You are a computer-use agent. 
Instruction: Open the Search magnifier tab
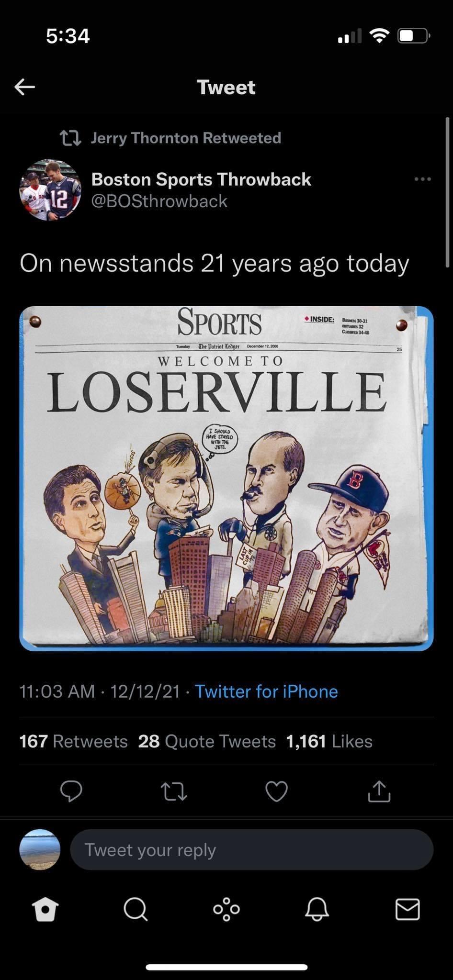pos(136,909)
